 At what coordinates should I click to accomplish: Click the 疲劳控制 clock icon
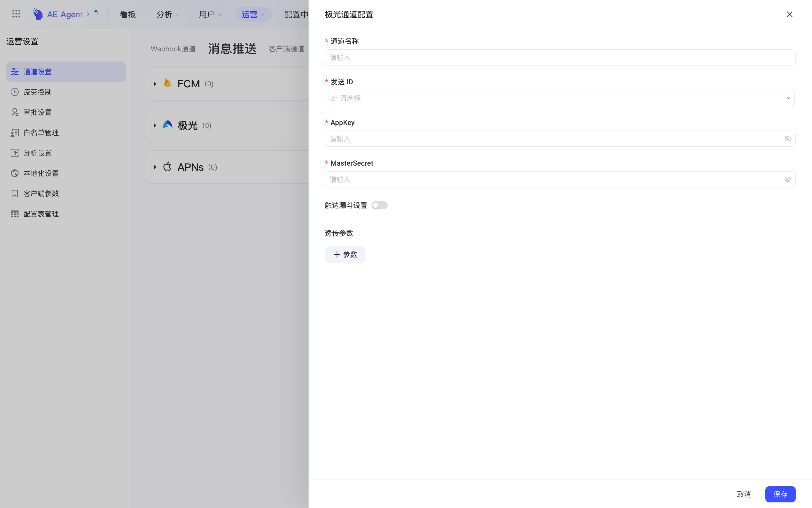14,92
